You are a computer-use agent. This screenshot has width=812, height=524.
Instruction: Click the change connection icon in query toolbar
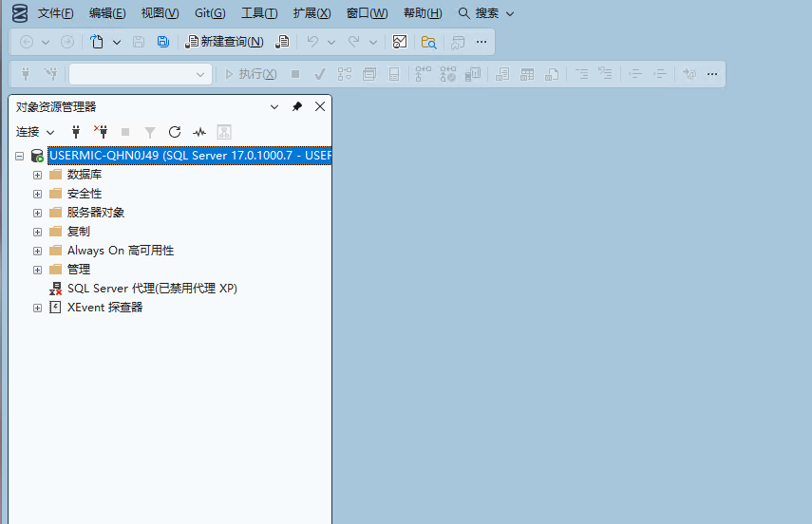(x=50, y=74)
